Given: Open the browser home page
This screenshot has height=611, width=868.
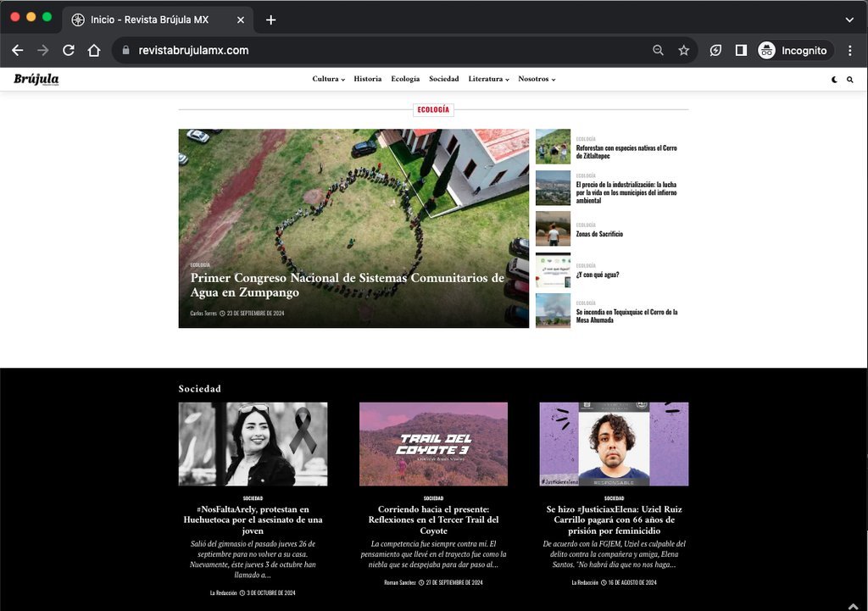Looking at the screenshot, I should (94, 50).
